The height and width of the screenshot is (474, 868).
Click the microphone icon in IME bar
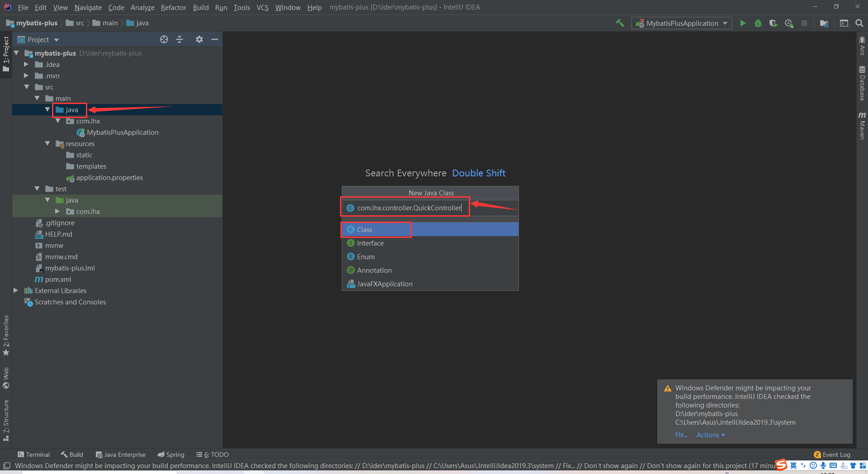tap(823, 465)
